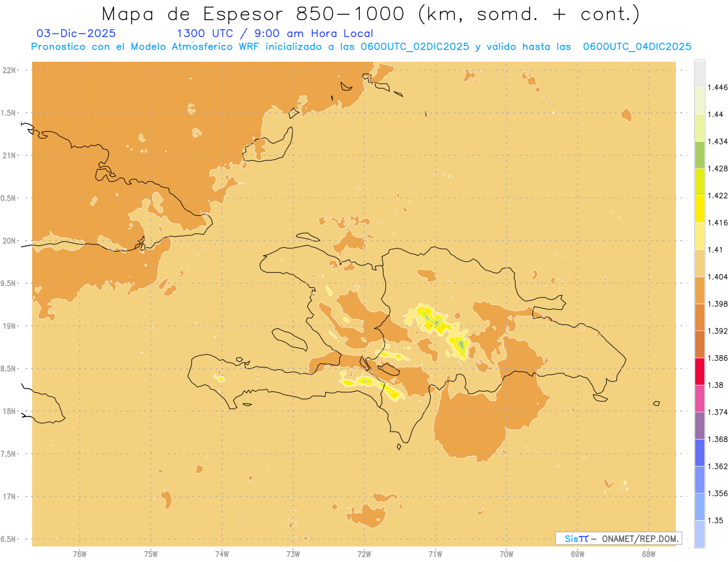Select the orange swatch between 1.398 and 1.404
Screen dimensions: 728x562
(699, 290)
